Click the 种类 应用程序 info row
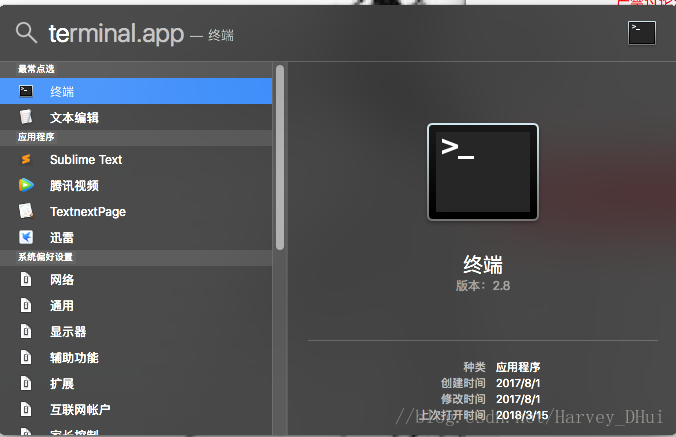 point(502,367)
